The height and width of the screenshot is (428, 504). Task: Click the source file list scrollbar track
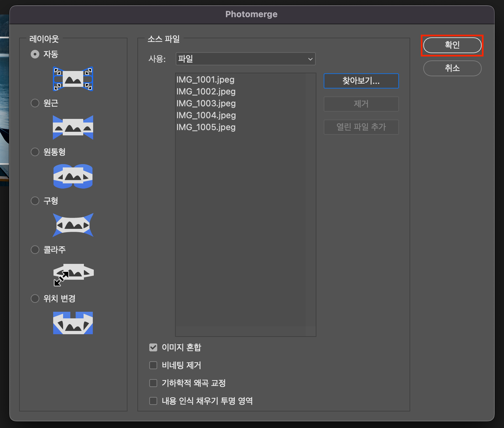click(x=310, y=200)
